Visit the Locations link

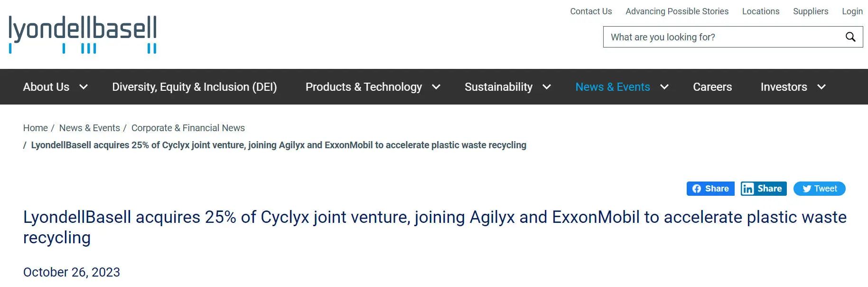click(761, 11)
